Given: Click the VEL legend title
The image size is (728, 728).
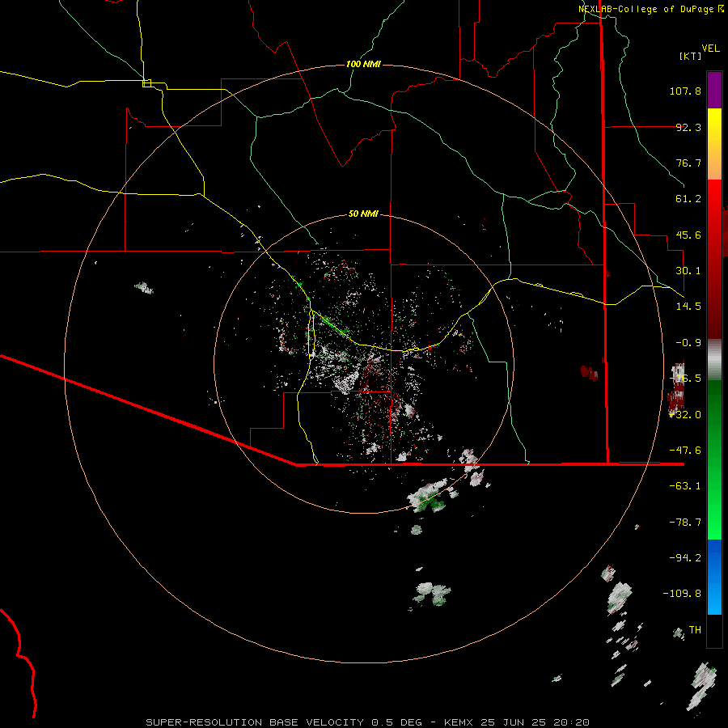Looking at the screenshot, I should (710, 49).
